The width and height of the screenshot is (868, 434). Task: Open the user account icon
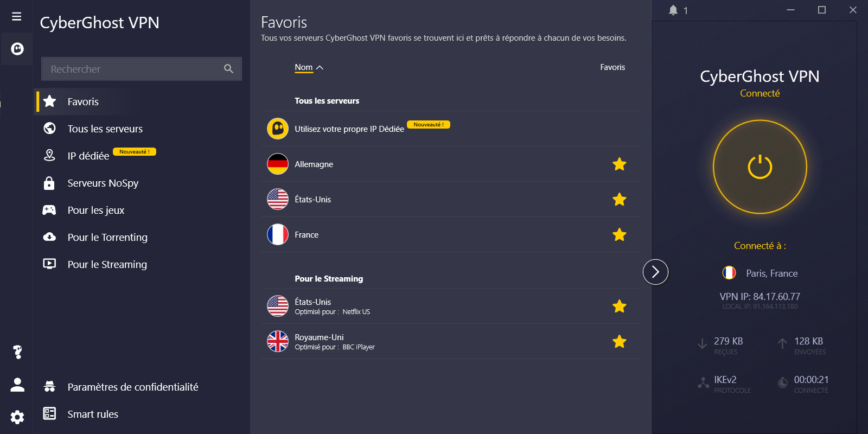(17, 385)
